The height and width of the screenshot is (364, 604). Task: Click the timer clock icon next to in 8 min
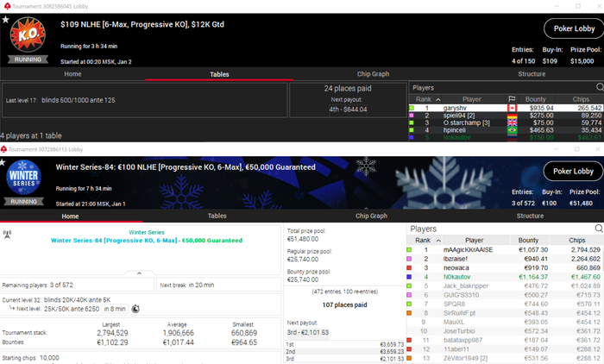click(x=135, y=309)
